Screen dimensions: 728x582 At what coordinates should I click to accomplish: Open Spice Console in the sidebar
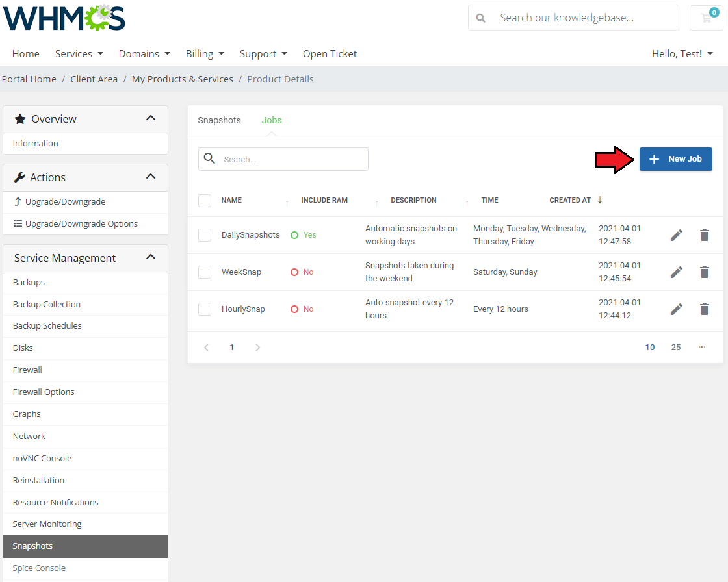[x=85, y=568]
